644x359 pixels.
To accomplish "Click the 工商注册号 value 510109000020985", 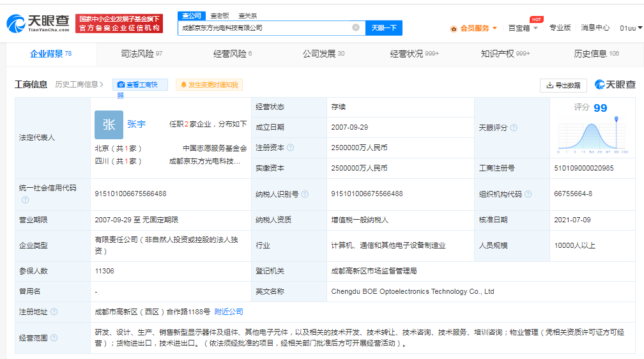I will tap(584, 168).
